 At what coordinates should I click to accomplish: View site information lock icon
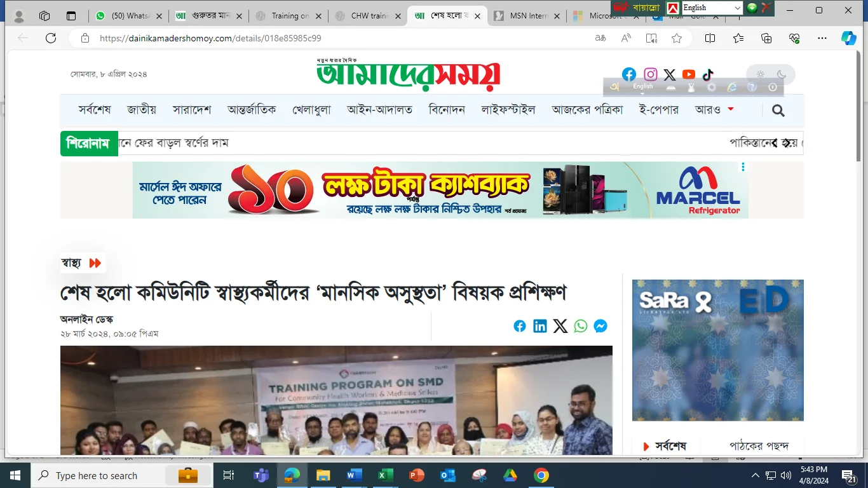click(85, 38)
